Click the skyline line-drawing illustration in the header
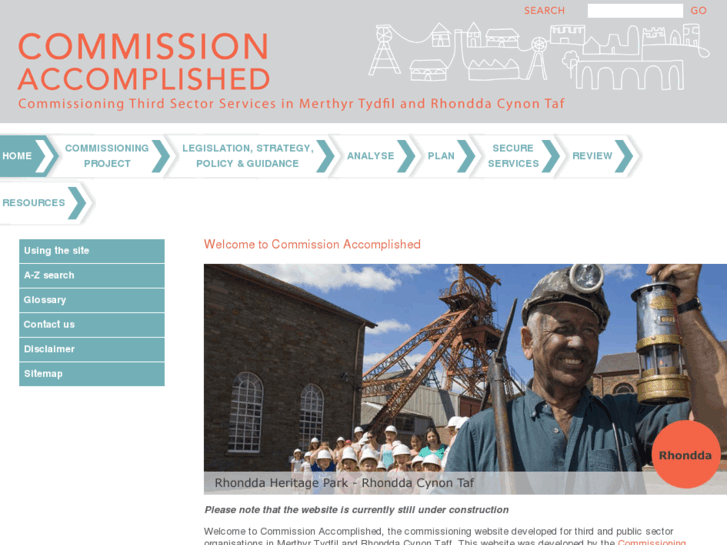 [539, 56]
